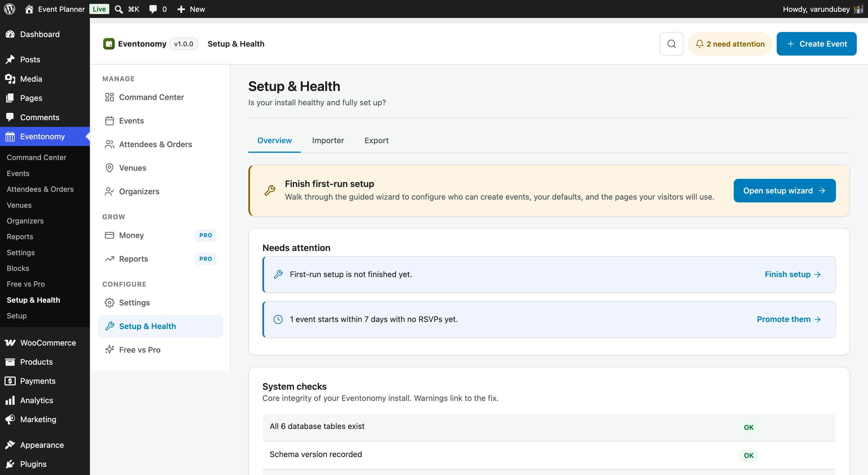Open Setup in the Eventonomy submenu
The image size is (868, 475).
17,316
